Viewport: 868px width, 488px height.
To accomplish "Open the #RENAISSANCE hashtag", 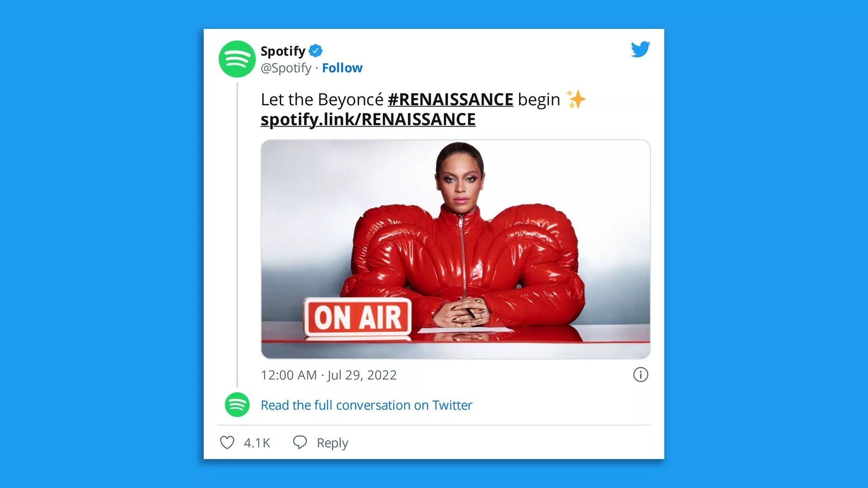I will click(x=450, y=99).
